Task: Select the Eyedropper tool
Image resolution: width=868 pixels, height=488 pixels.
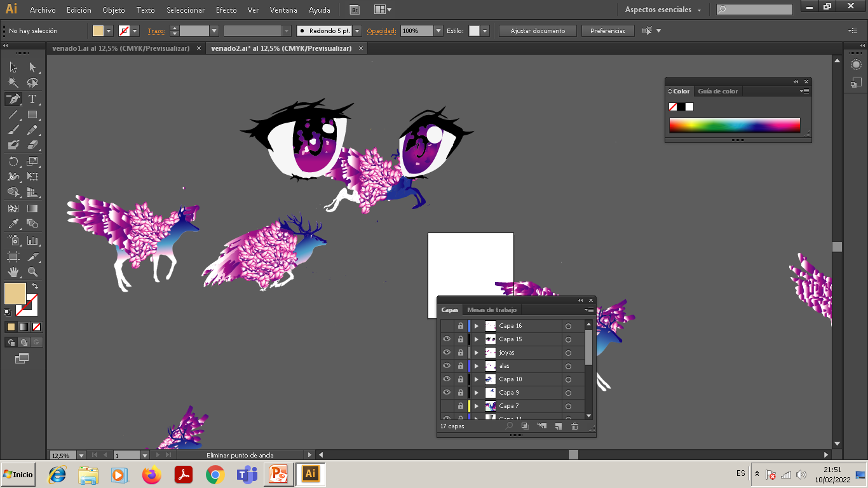Action: [x=13, y=224]
